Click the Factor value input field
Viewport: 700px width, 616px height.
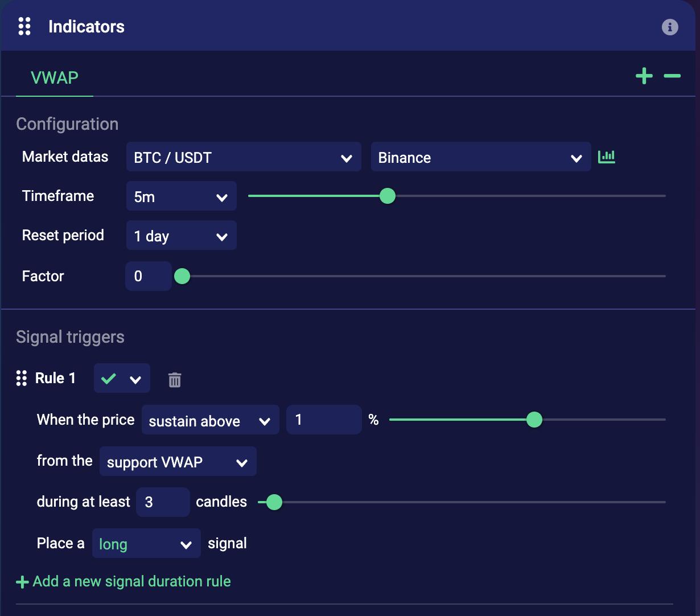point(148,276)
